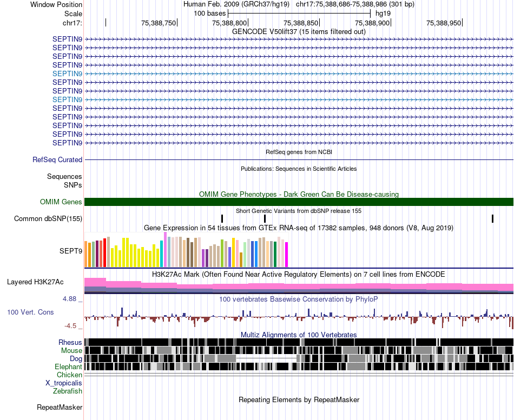Viewport: 514px width, 420px height.
Task: Open 100 vertebrates Basewise Conservation by PhyloP title
Action: (299, 299)
